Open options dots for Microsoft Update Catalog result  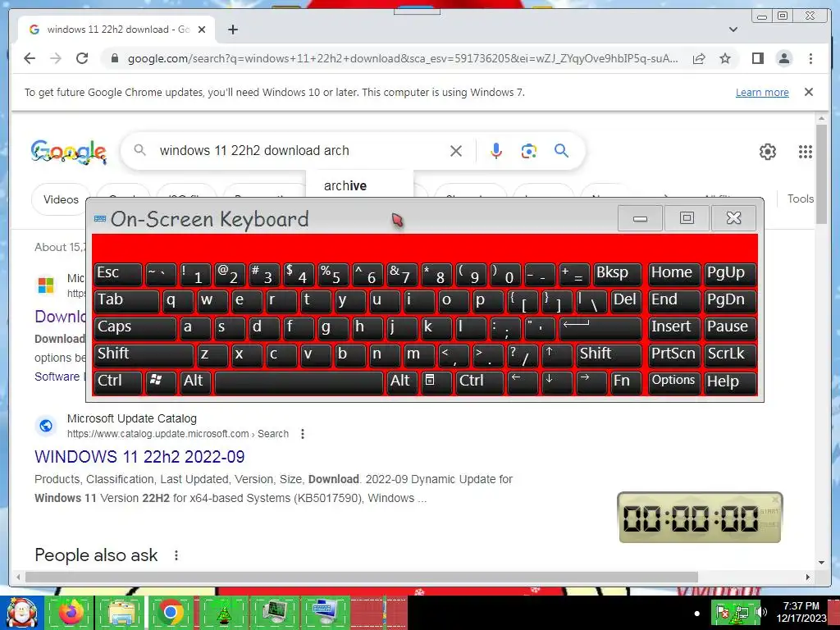click(x=303, y=434)
